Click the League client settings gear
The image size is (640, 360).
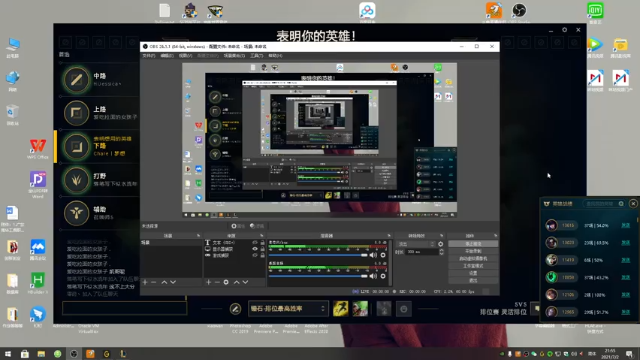(x=564, y=30)
